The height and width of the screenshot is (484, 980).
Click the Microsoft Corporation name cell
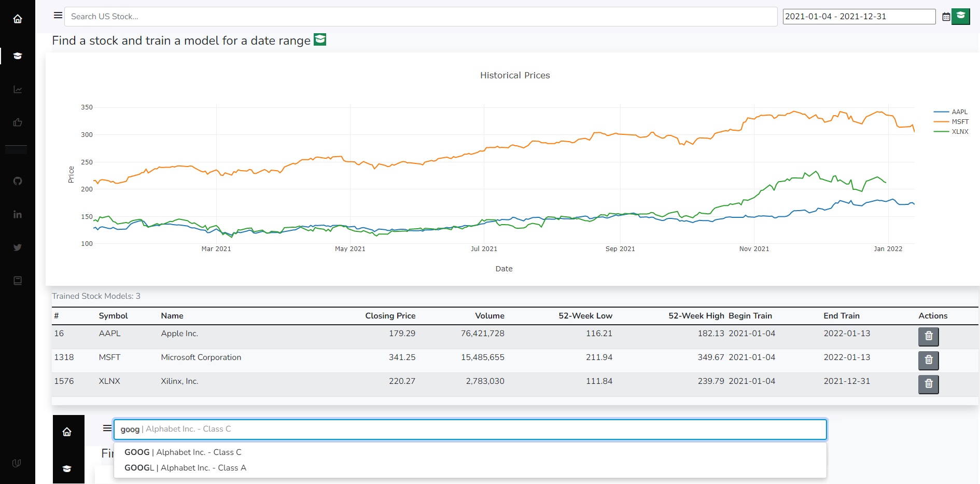click(x=201, y=357)
